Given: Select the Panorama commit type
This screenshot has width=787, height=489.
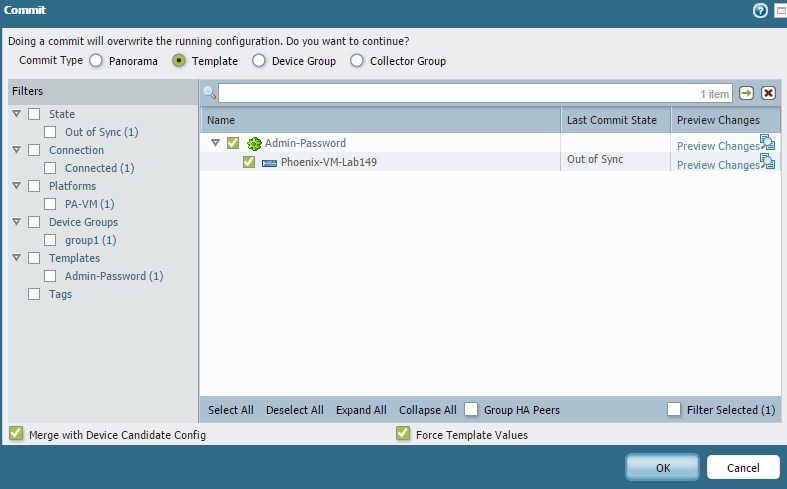Looking at the screenshot, I should click(x=96, y=61).
